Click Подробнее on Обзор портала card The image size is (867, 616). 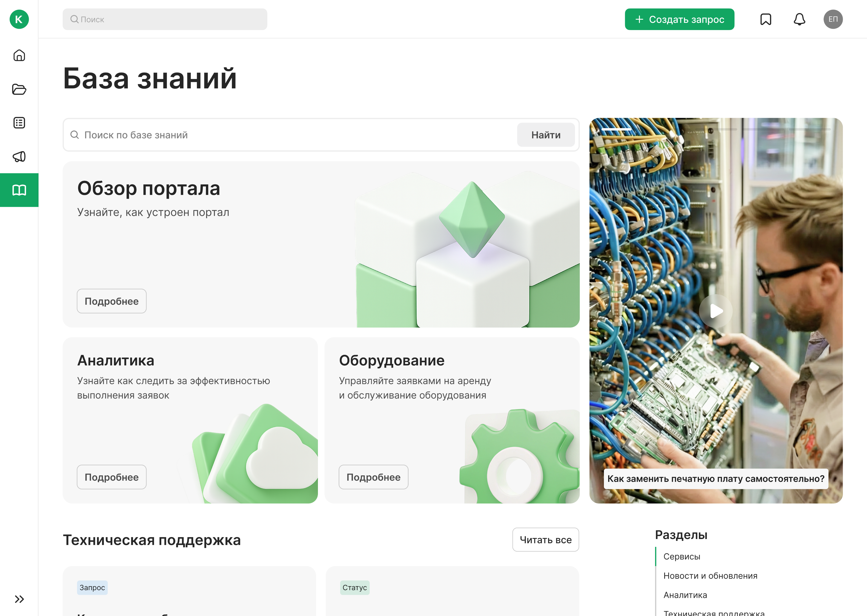click(x=112, y=301)
